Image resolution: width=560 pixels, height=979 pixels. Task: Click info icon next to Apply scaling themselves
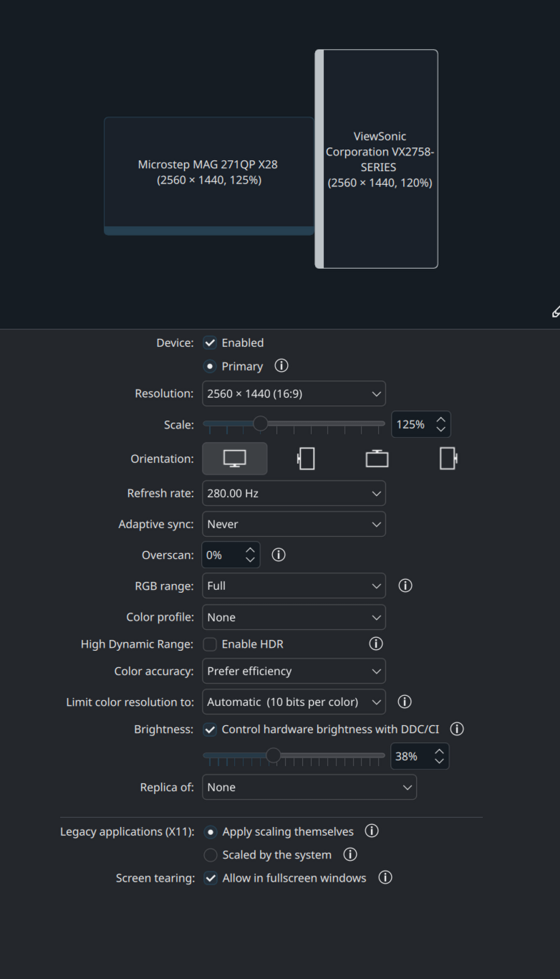point(372,831)
